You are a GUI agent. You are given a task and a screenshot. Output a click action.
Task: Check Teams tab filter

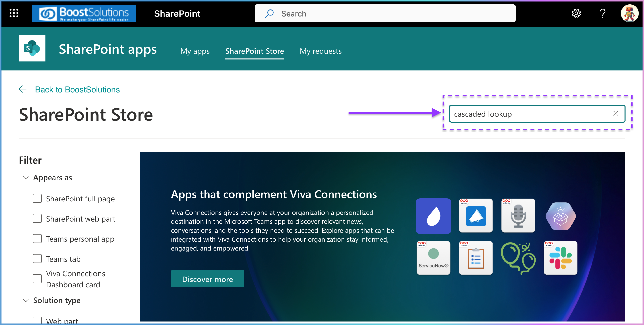[37, 259]
